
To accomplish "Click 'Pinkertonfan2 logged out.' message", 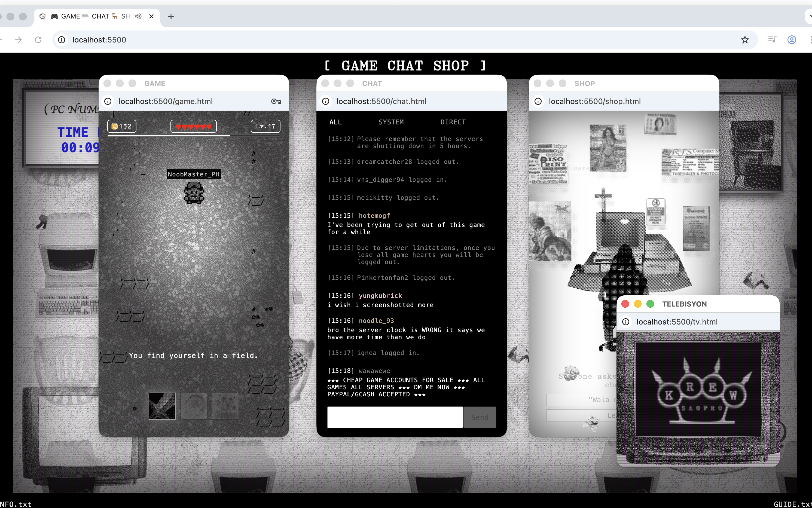I will pyautogui.click(x=406, y=278).
